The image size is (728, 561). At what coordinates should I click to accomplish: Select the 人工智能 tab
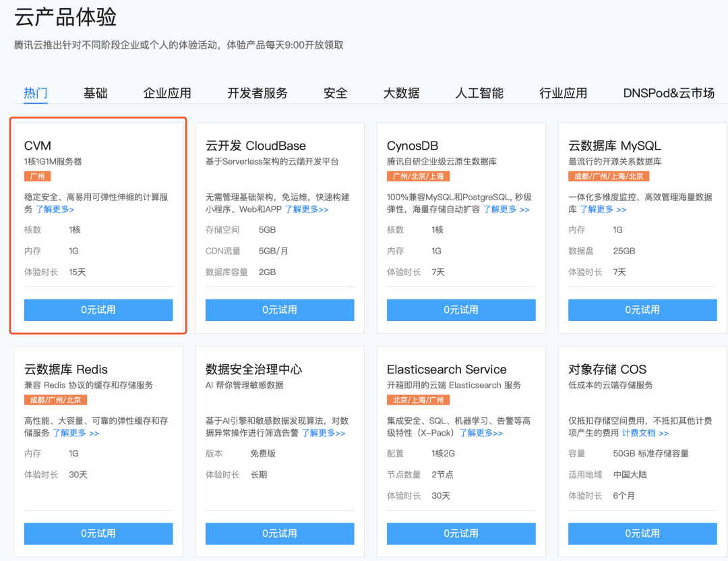[x=480, y=93]
